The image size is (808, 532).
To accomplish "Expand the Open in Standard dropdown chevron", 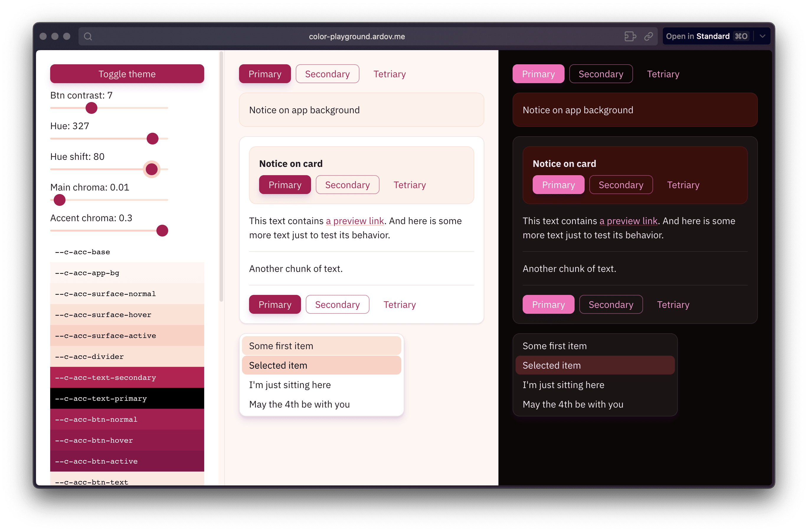I will [763, 36].
